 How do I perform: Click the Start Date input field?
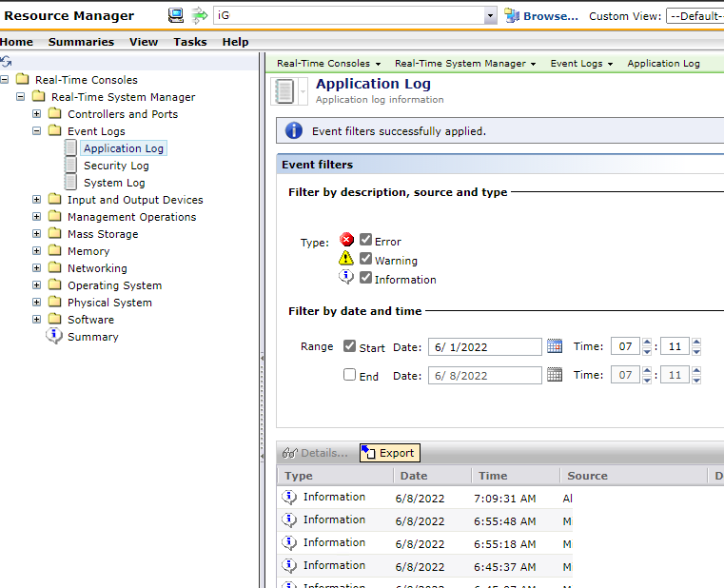[485, 346]
